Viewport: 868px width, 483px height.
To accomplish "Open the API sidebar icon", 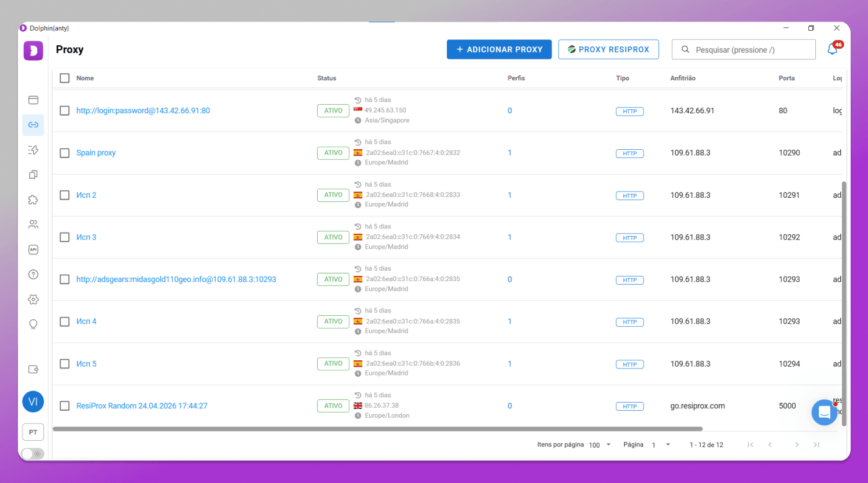I will [33, 249].
